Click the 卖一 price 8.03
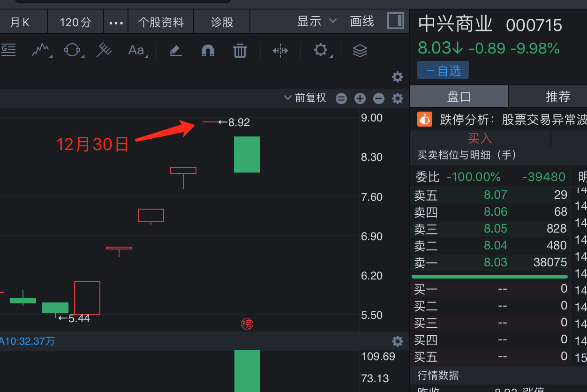This screenshot has width=587, height=392. click(496, 262)
